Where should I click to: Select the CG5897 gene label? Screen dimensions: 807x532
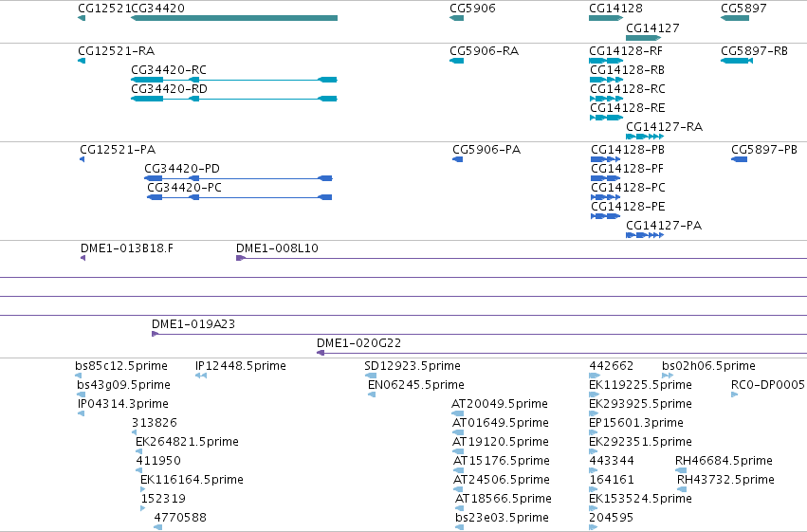point(743,9)
